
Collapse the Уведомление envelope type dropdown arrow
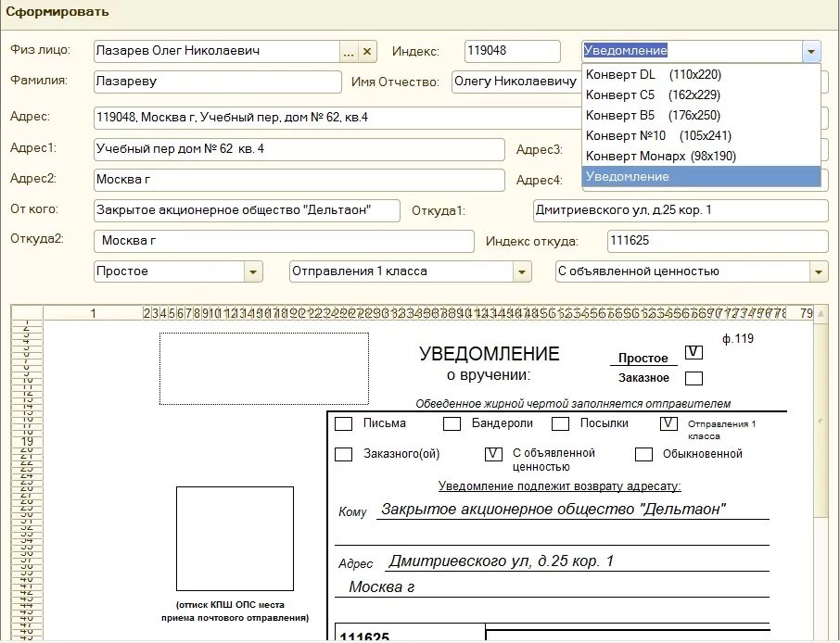(x=811, y=52)
